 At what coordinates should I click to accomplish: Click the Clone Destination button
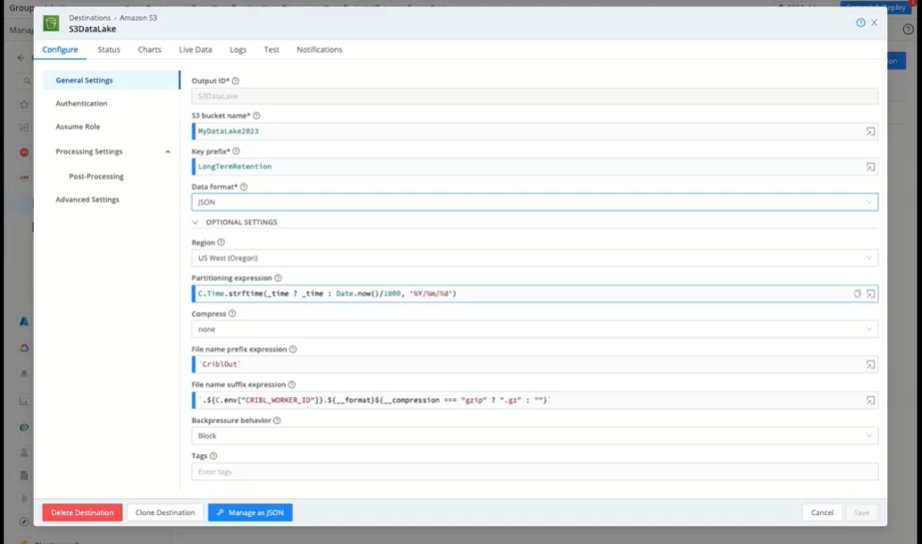[165, 513]
